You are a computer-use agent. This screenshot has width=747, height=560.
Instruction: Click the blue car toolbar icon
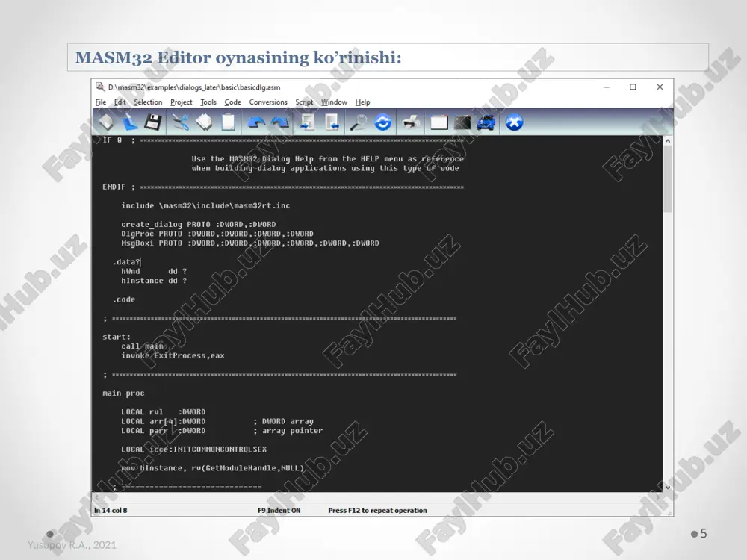pyautogui.click(x=486, y=122)
